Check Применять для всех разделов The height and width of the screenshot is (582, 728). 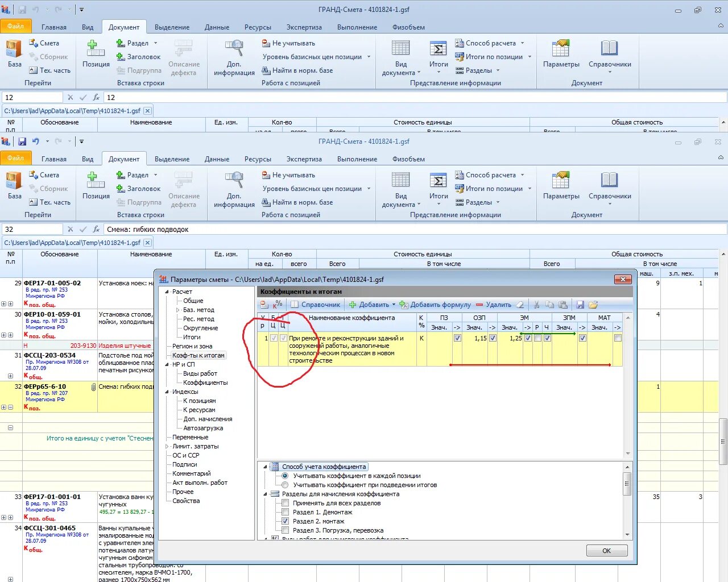coord(286,503)
